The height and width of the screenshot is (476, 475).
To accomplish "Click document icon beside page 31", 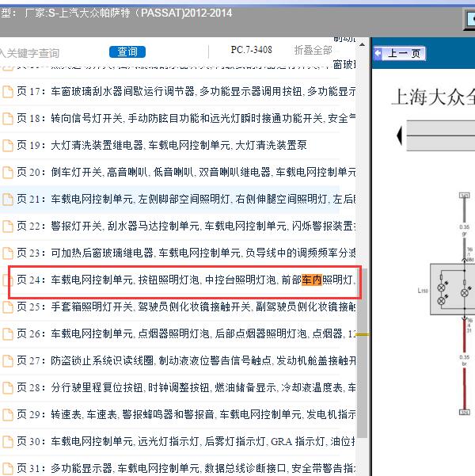I will point(8,469).
